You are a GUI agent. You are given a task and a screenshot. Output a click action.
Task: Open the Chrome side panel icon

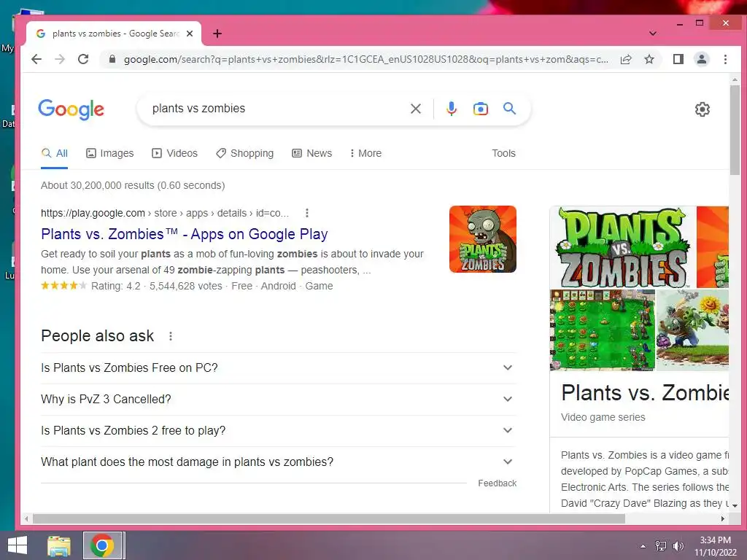tap(678, 59)
